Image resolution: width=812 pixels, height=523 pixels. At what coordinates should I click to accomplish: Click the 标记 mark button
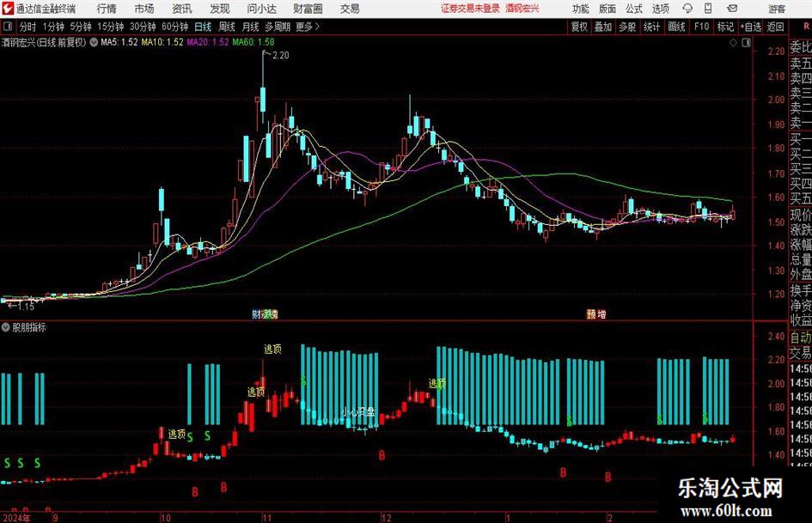pyautogui.click(x=725, y=27)
